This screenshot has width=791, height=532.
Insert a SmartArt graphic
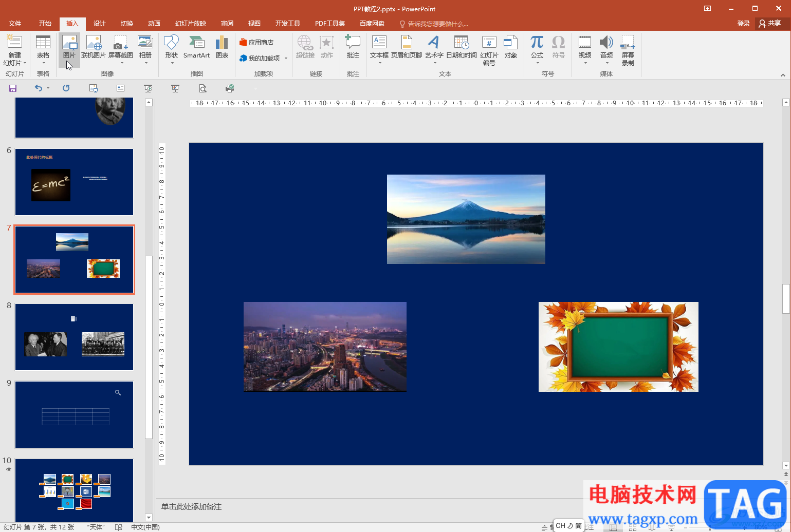(196, 47)
